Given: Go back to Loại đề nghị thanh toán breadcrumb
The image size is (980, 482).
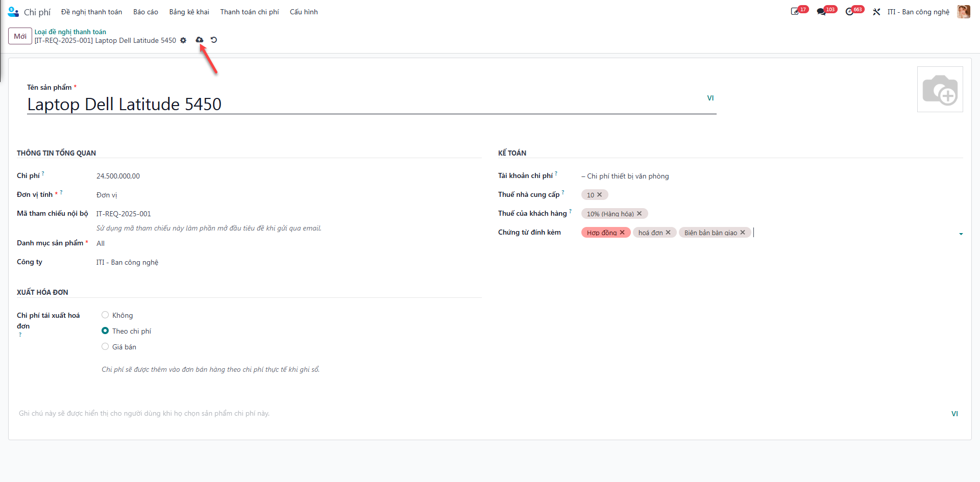Looking at the screenshot, I should 70,32.
